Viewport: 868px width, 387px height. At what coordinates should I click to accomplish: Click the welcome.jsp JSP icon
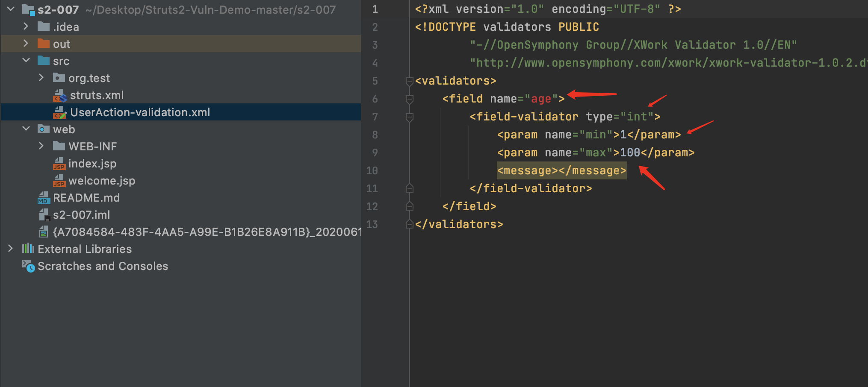[x=59, y=181]
